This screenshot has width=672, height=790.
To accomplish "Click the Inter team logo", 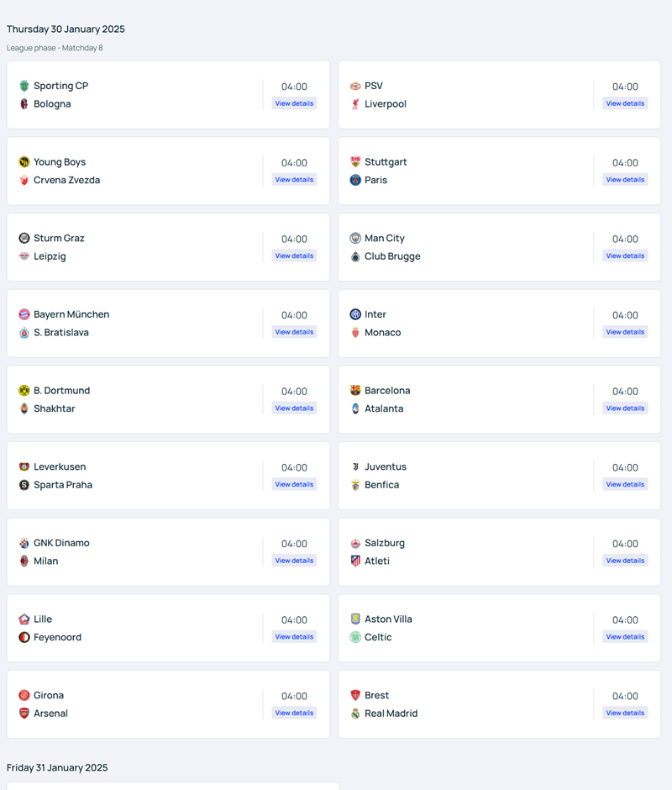I will 355,314.
